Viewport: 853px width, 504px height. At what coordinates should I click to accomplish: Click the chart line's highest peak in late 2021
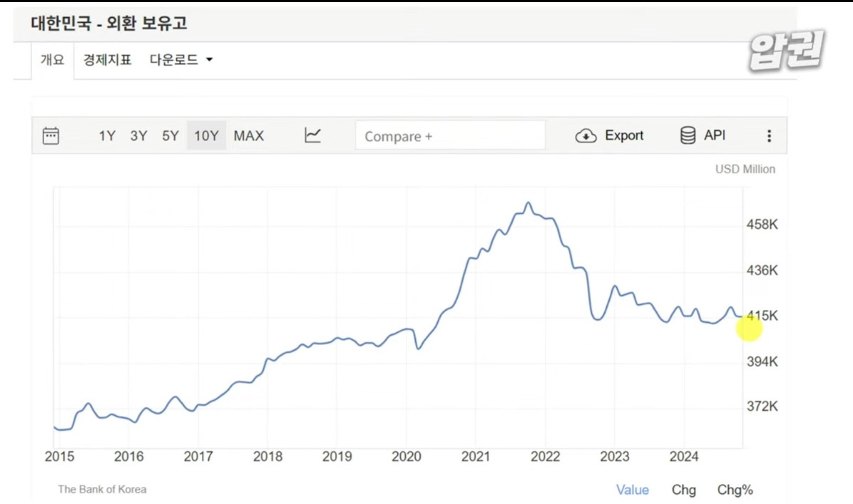527,203
